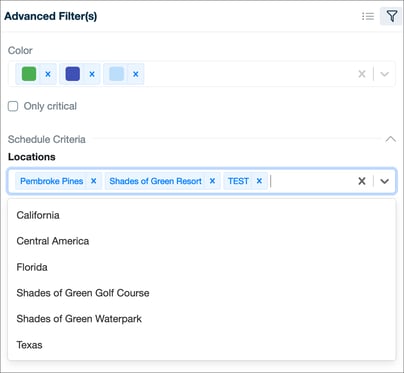Viewport: 404px width, 373px height.
Task: Collapse the Locations dropdown chevron
Action: [x=384, y=181]
